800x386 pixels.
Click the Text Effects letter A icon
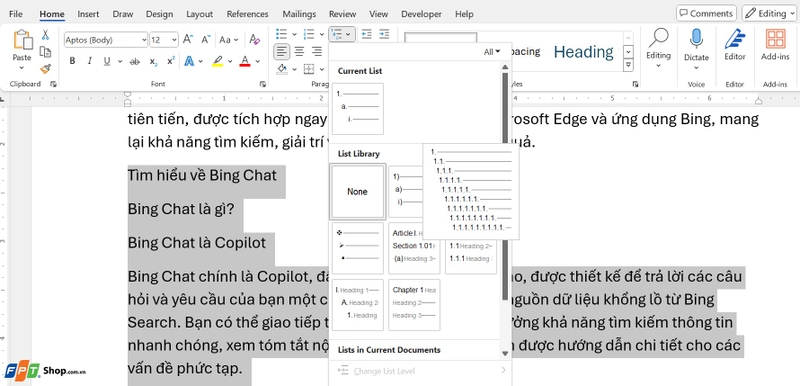click(x=189, y=61)
